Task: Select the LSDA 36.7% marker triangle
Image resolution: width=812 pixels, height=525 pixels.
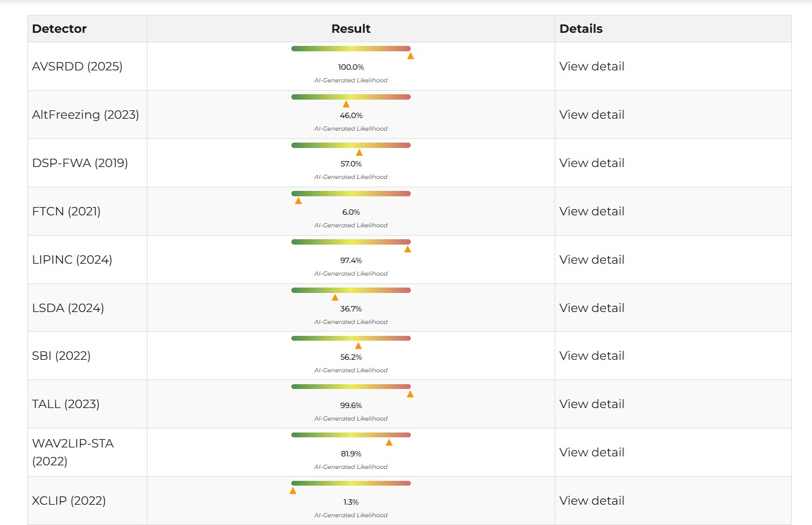Action: 335,297
